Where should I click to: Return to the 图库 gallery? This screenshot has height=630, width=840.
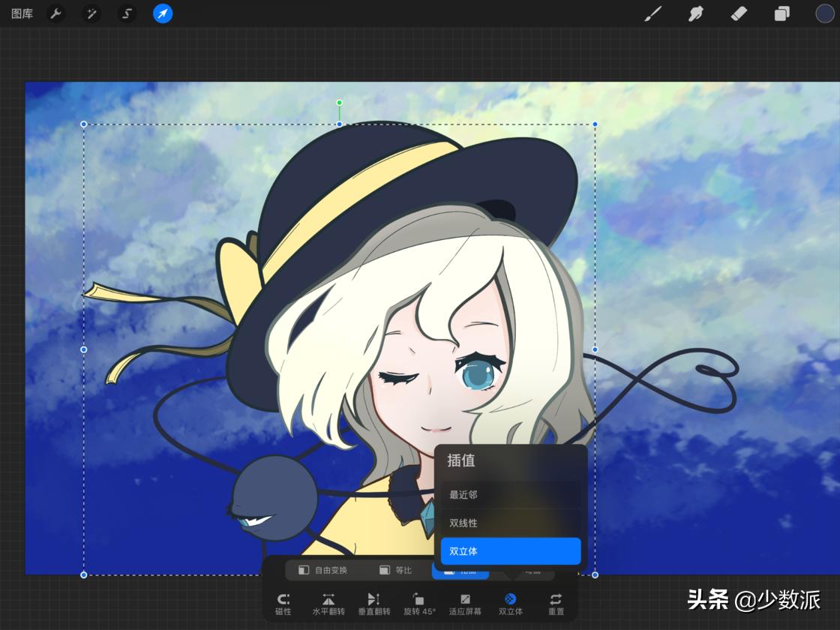point(22,13)
